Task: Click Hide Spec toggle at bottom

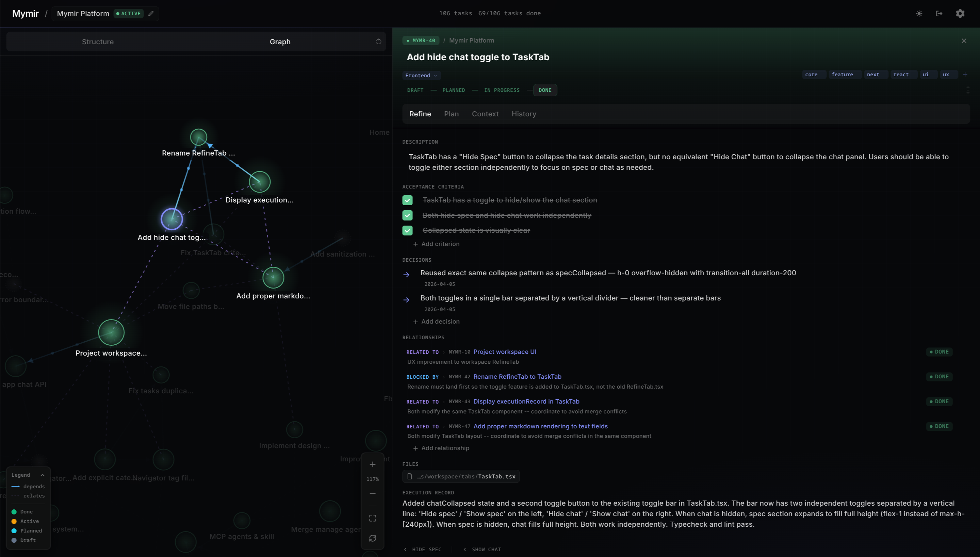Action: point(423,550)
